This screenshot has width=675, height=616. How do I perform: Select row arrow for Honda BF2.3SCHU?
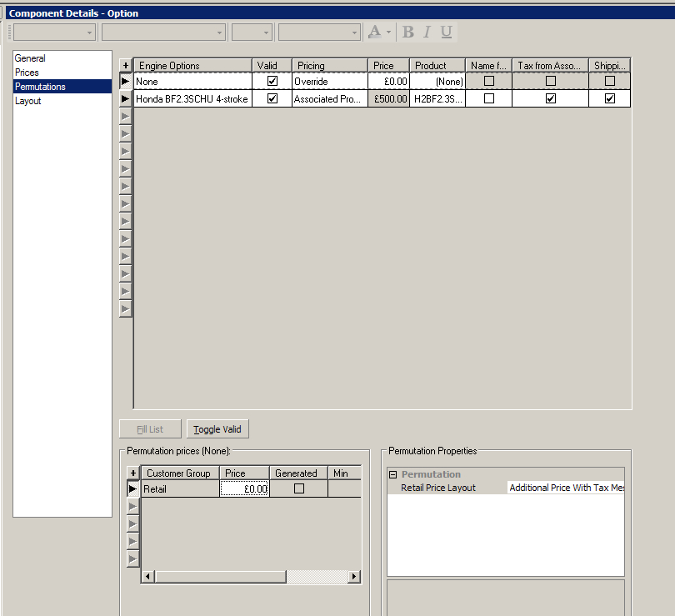tap(126, 98)
